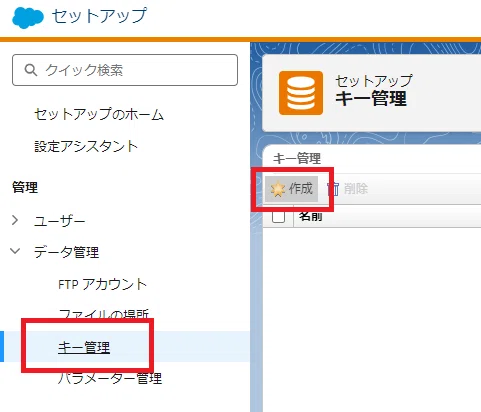481x412 pixels.
Task: Focus the クイック検索 input field
Action: click(125, 70)
